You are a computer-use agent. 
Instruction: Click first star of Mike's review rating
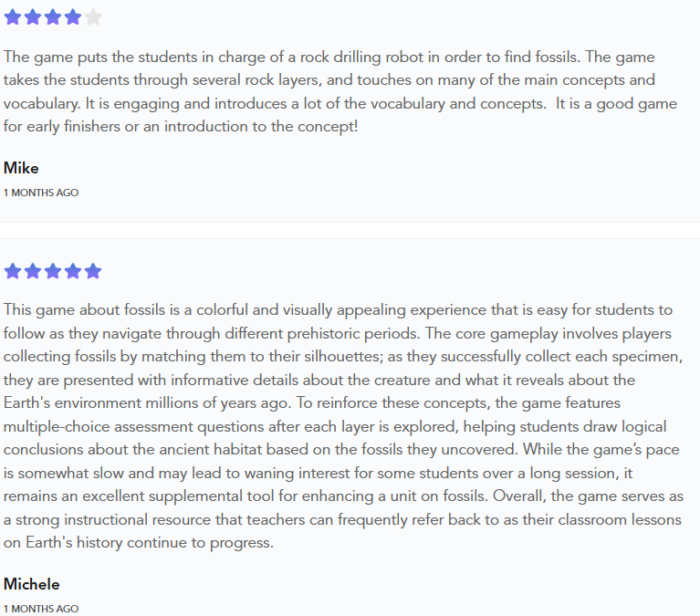click(13, 16)
